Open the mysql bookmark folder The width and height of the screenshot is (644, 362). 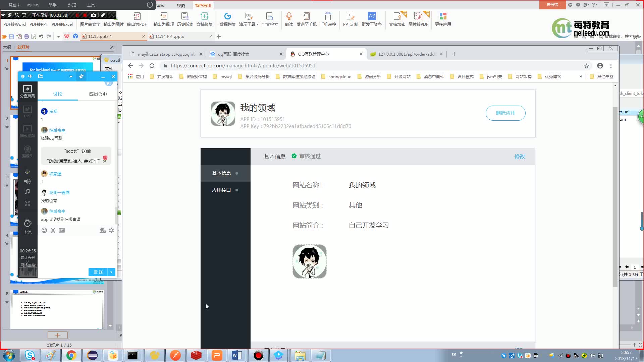click(x=222, y=76)
